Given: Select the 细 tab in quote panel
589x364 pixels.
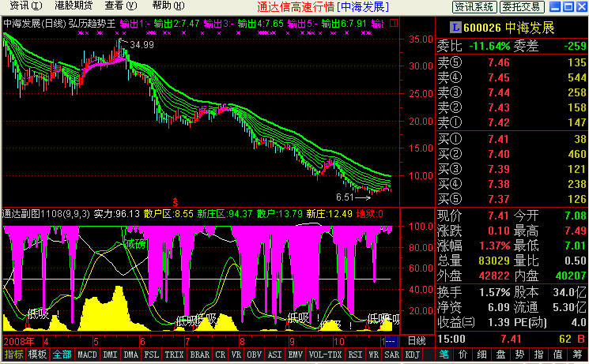Looking at the screenshot, I should coord(482,355).
